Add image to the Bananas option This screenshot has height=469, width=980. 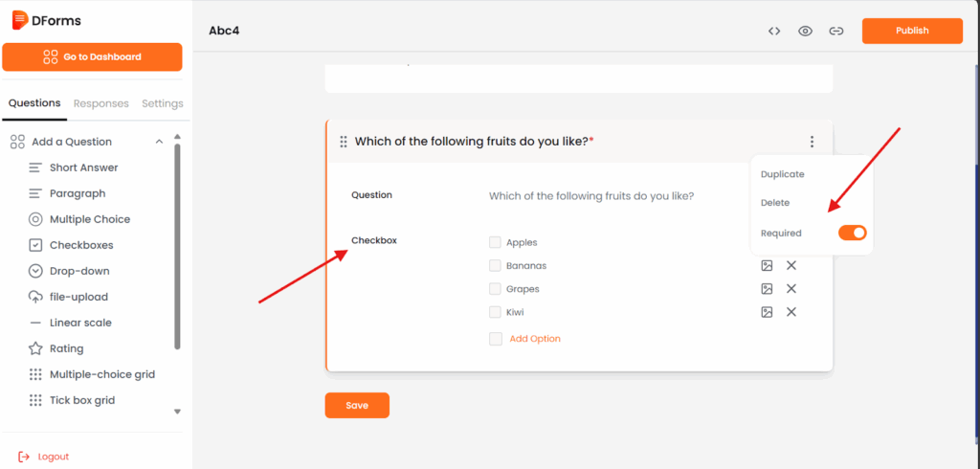click(767, 266)
